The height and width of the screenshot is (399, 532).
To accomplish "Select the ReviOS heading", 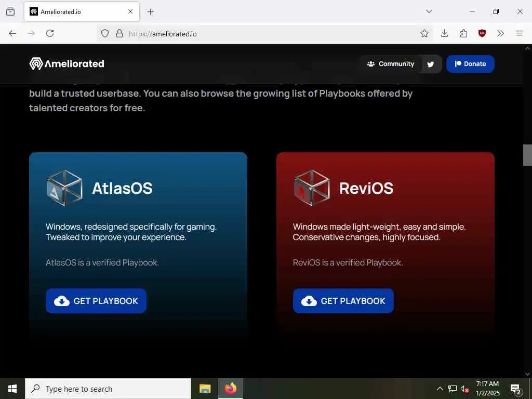I will tap(366, 188).
